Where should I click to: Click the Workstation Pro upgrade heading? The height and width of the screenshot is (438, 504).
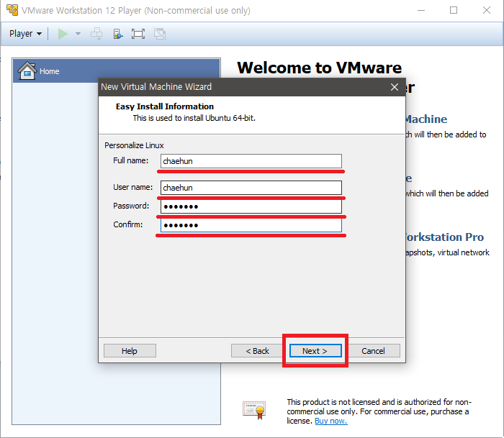point(444,237)
